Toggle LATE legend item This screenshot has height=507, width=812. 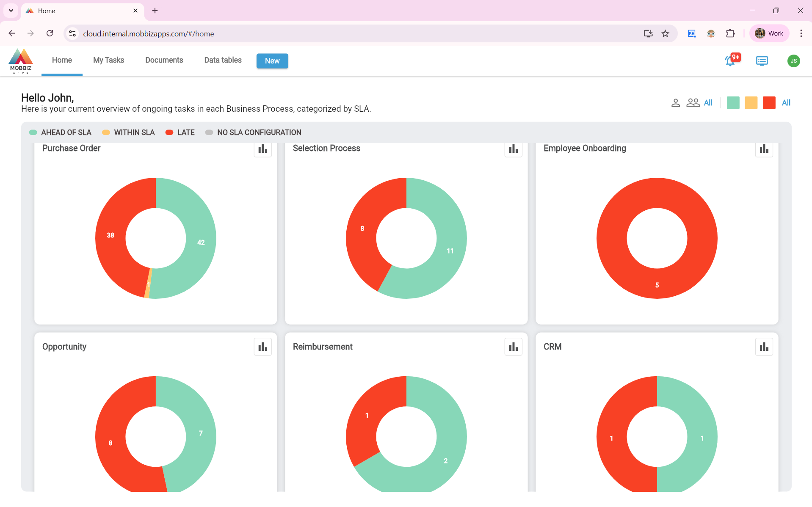click(x=180, y=132)
